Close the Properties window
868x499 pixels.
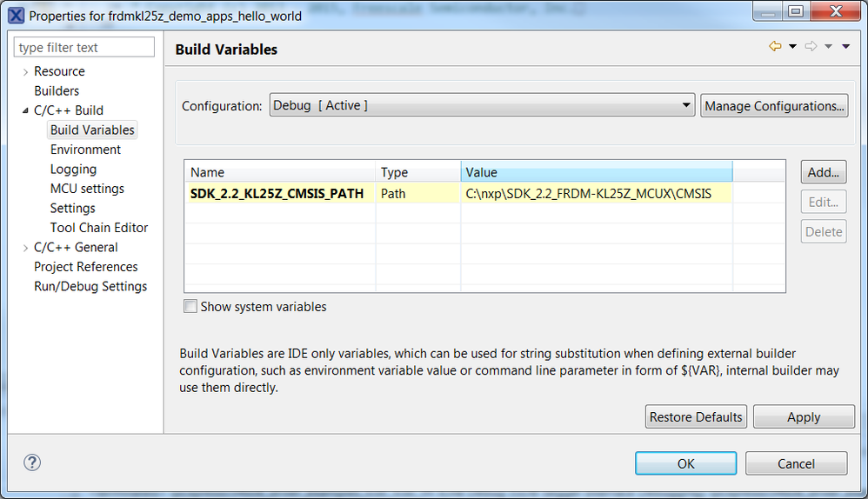(836, 11)
